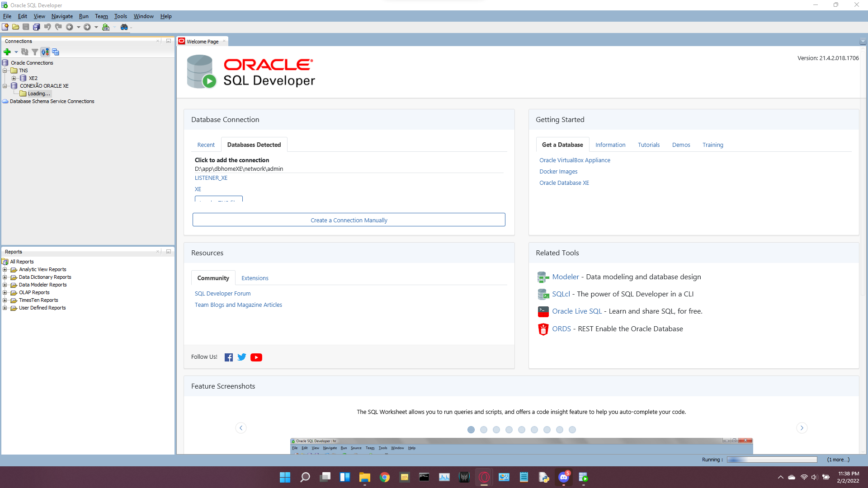Open a SQL Worksheet from toolbar
This screenshot has height=488, width=868.
point(106,27)
